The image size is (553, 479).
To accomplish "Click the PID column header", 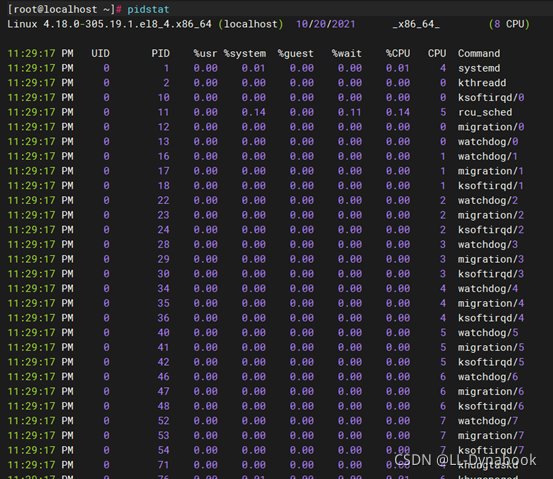I will pos(160,53).
